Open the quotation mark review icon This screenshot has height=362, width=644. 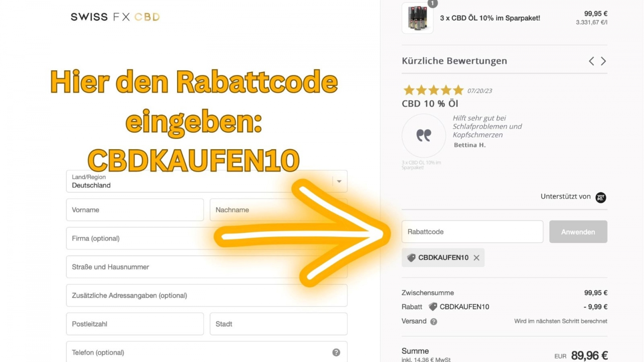(424, 135)
